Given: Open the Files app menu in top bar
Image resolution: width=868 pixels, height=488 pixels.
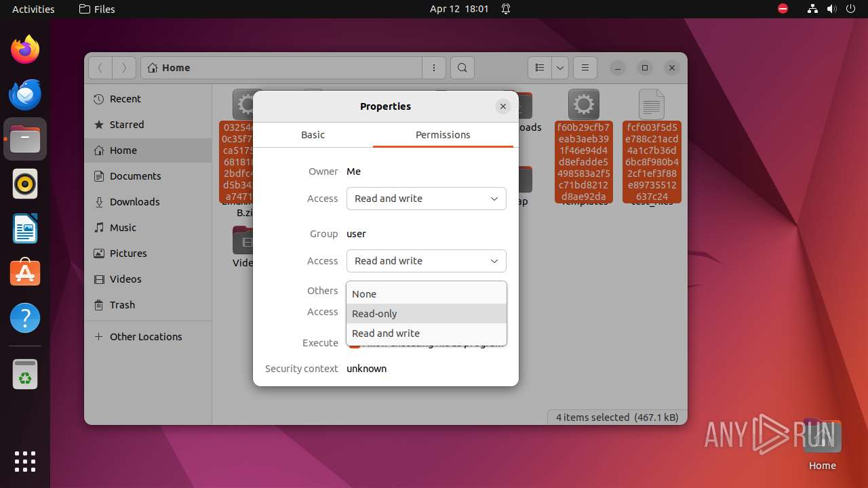Looking at the screenshot, I should [x=97, y=9].
